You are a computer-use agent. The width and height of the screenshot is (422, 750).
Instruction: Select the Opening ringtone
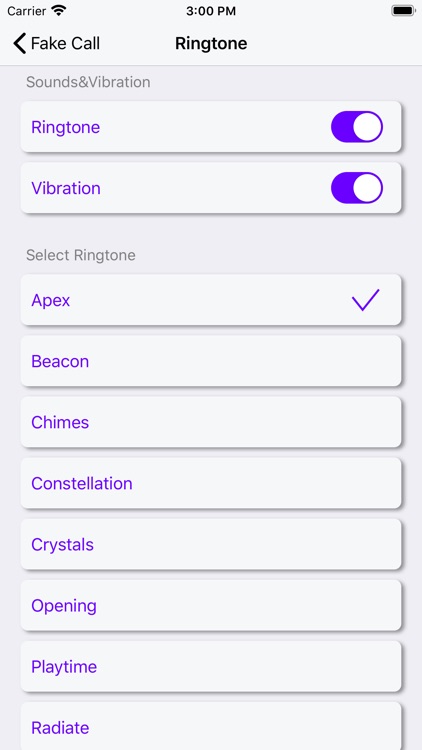[x=211, y=606]
